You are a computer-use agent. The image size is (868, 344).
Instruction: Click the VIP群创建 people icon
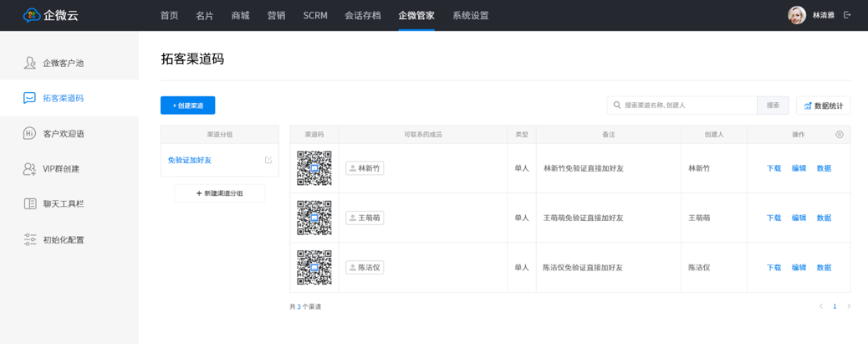[30, 169]
